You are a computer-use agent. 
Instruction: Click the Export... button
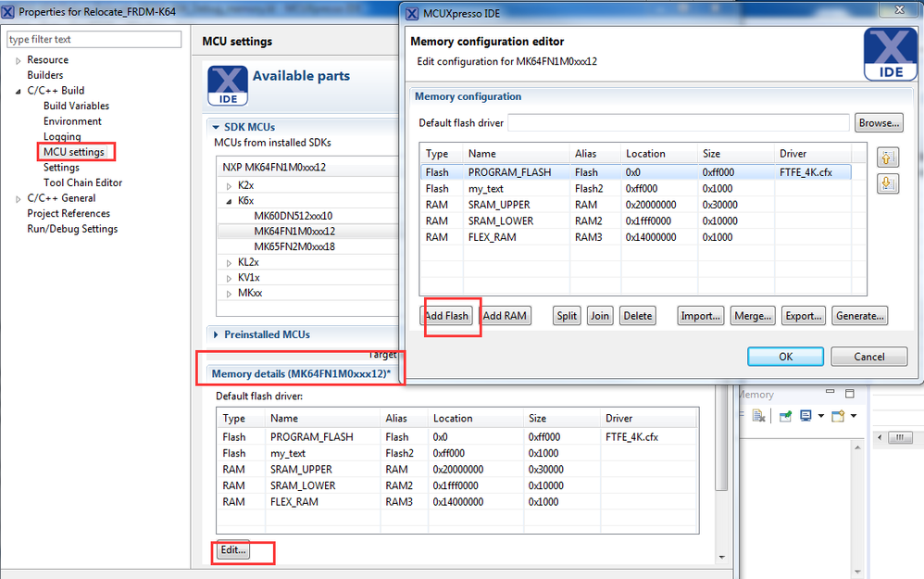(804, 316)
